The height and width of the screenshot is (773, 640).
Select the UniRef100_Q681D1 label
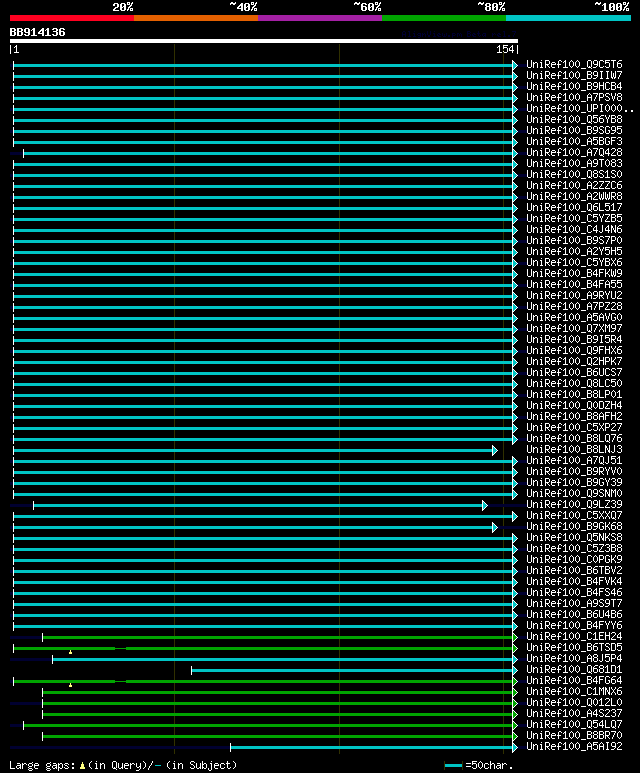click(574, 669)
